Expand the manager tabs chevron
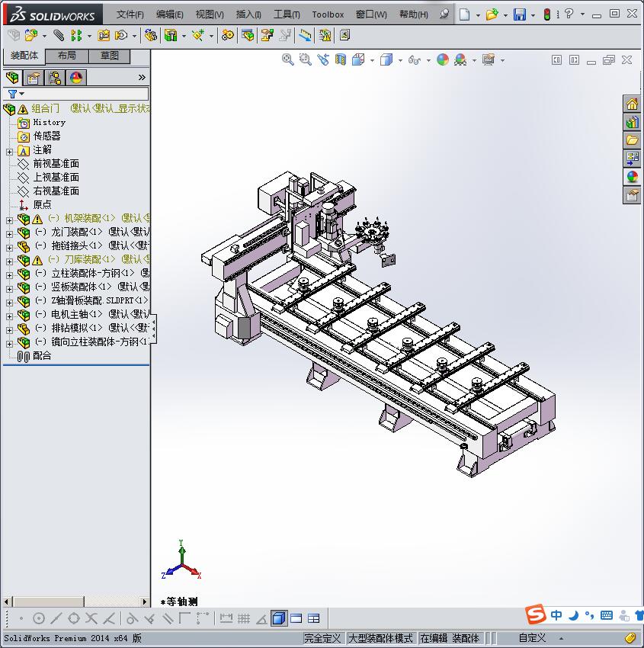Screen dimensions: 644x648 (x=142, y=77)
